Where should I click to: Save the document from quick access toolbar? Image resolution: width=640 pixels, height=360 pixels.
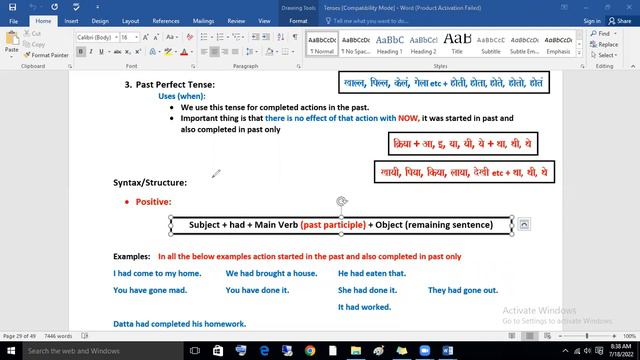12,7
